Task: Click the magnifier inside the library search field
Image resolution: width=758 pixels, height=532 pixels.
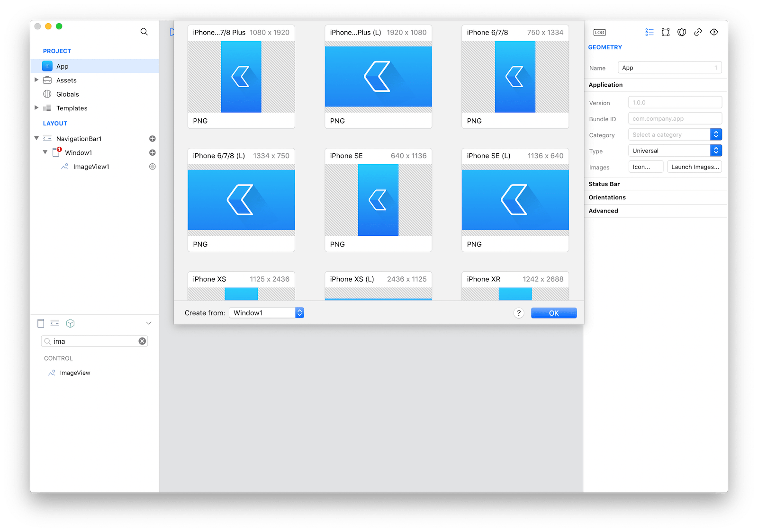Action: (x=47, y=341)
